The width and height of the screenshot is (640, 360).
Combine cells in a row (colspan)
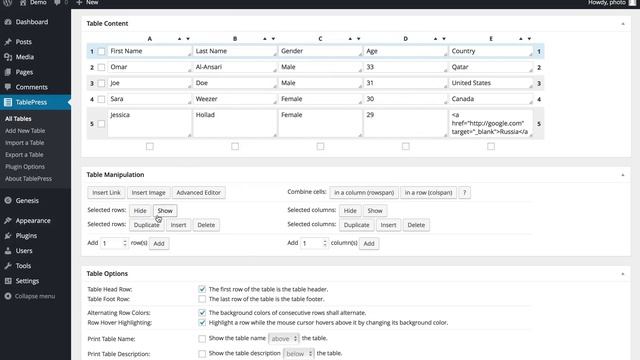coord(428,192)
